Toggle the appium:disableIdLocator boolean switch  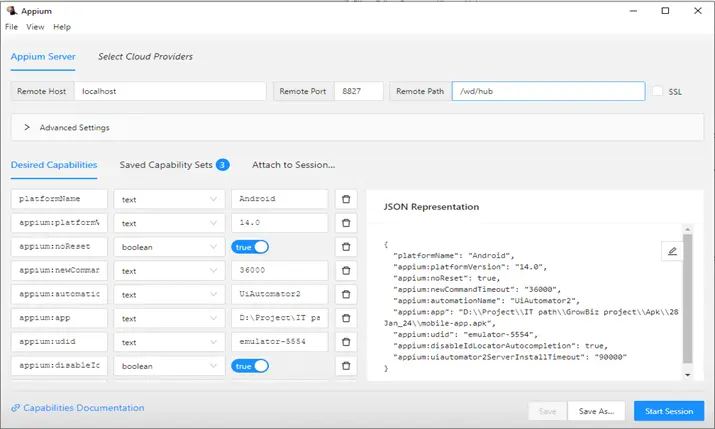250,366
